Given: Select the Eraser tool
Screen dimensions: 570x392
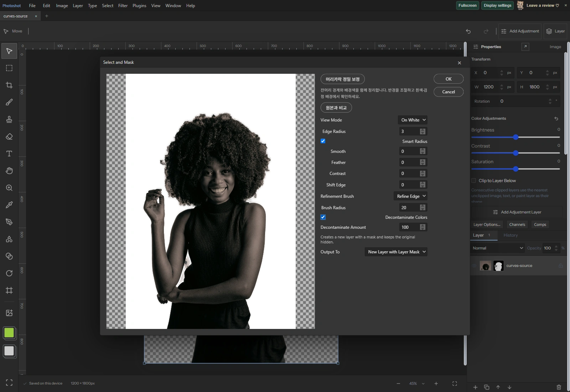Looking at the screenshot, I should pos(9,136).
